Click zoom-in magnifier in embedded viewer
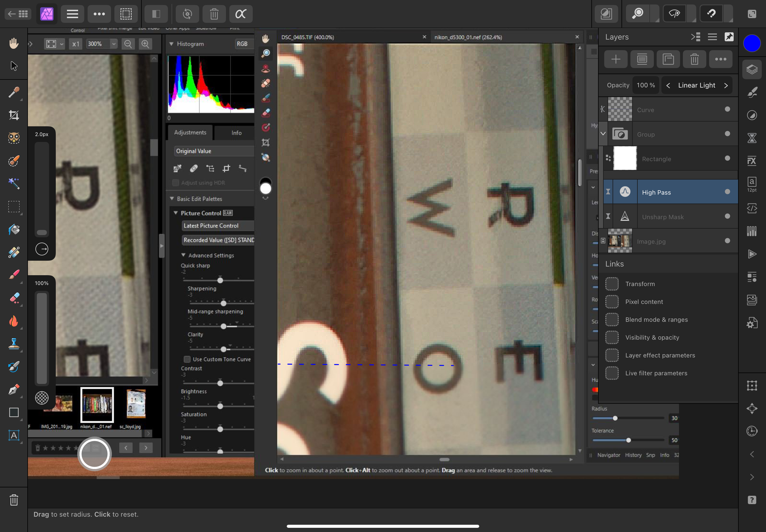Screen dimensions: 766x532 [x=145, y=44]
